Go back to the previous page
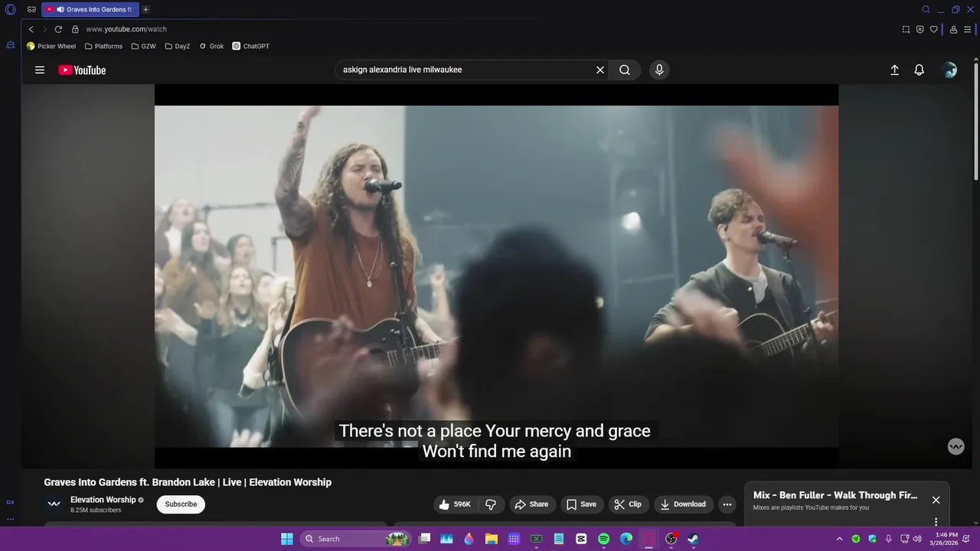Viewport: 980px width, 551px height. [31, 29]
